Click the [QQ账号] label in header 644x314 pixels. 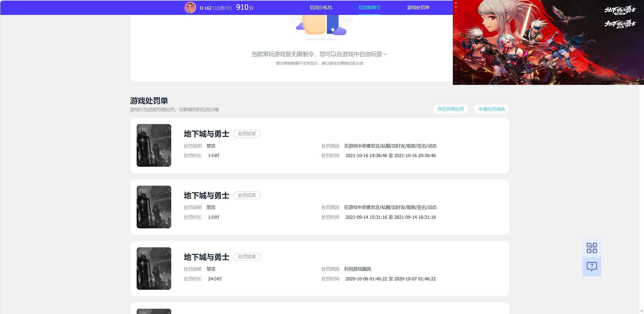(x=222, y=8)
